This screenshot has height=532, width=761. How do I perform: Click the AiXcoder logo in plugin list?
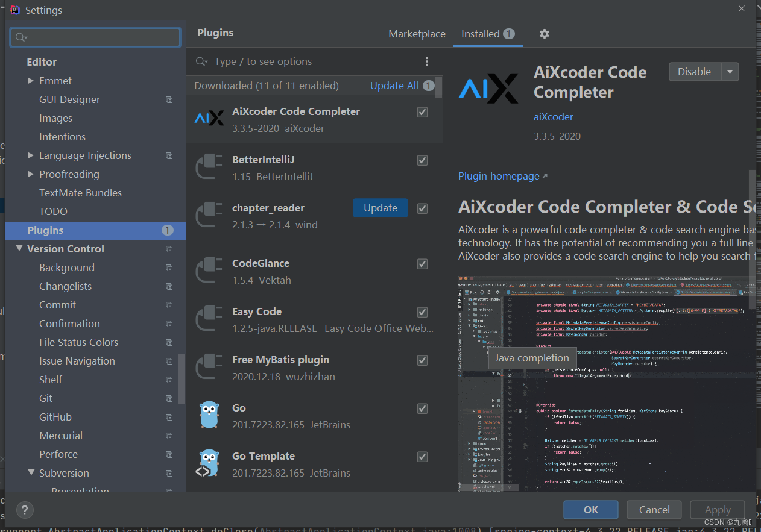(x=209, y=119)
